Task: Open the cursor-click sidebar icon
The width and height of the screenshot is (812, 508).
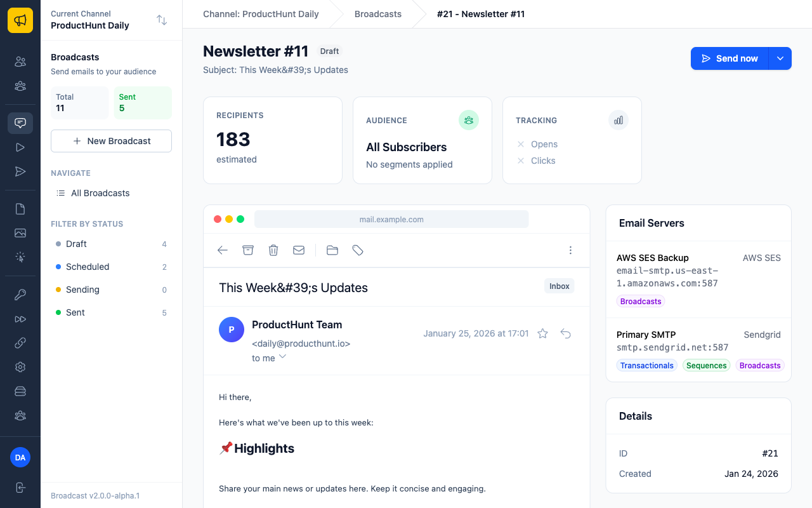Action: (x=20, y=257)
